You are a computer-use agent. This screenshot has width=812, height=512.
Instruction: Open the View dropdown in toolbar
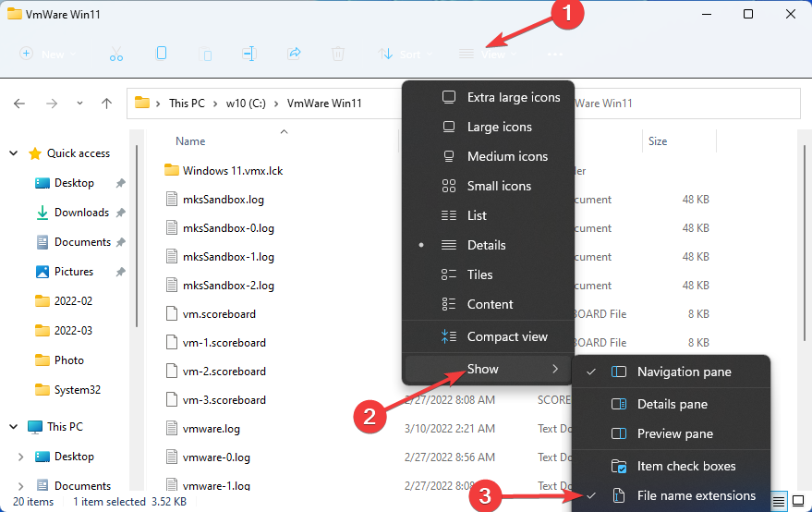click(x=488, y=54)
